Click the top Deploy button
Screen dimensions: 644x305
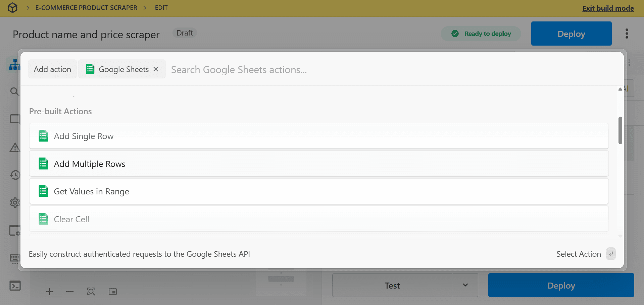(571, 34)
